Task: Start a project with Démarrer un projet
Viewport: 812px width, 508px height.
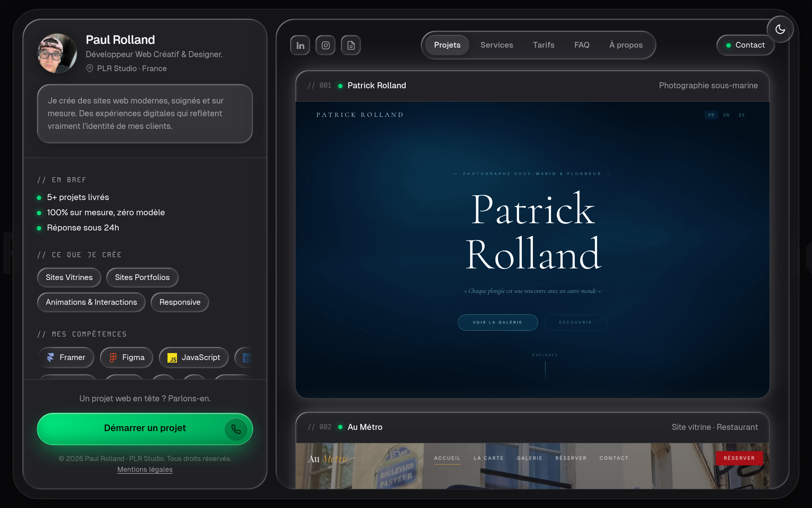Action: coord(145,429)
